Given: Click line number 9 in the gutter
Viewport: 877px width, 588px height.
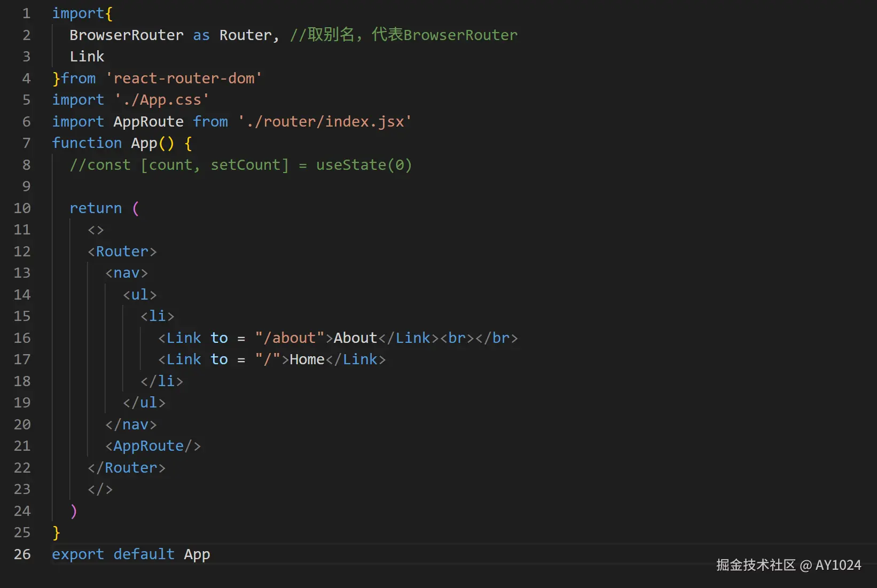Looking at the screenshot, I should tap(26, 186).
